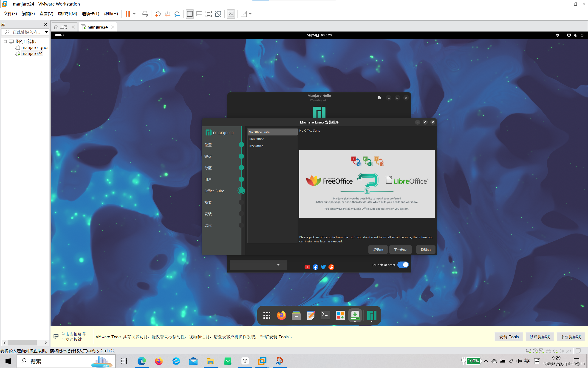
Task: Collapse the 我的计算机 tree node
Action: tap(5, 42)
